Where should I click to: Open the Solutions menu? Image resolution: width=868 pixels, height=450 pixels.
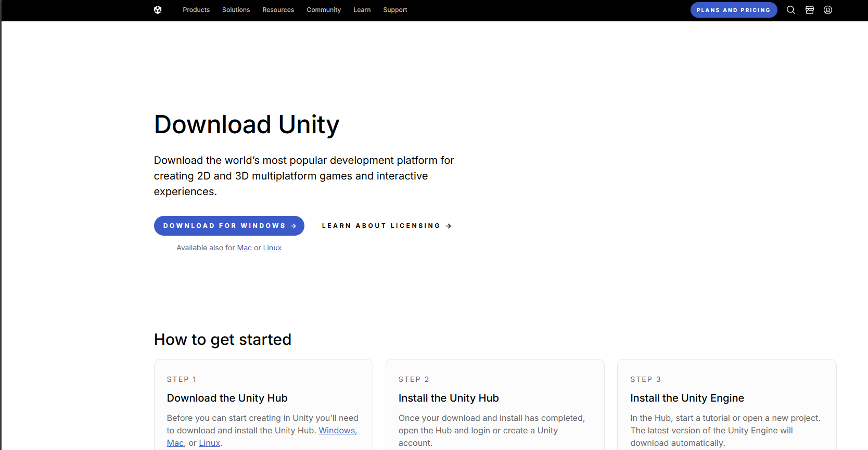pyautogui.click(x=236, y=10)
